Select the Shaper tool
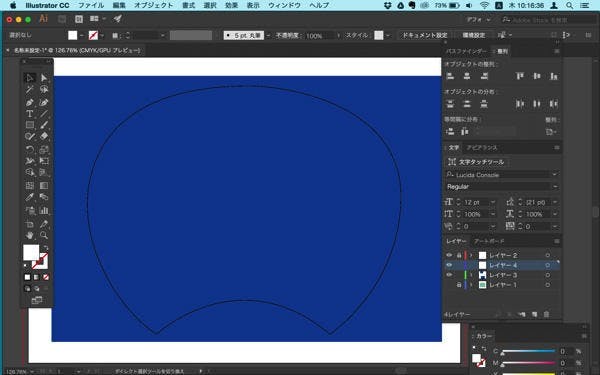Image resolution: width=600 pixels, height=375 pixels. coord(30,136)
